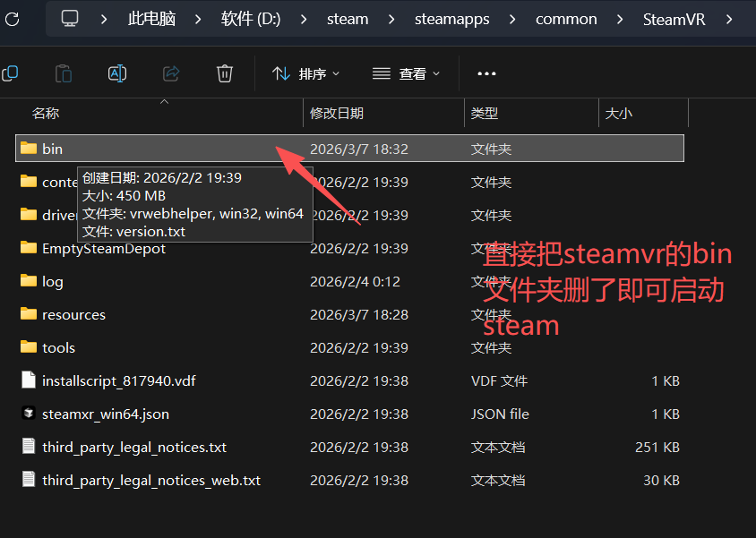
Task: Select the tools folder name
Action: (58, 347)
